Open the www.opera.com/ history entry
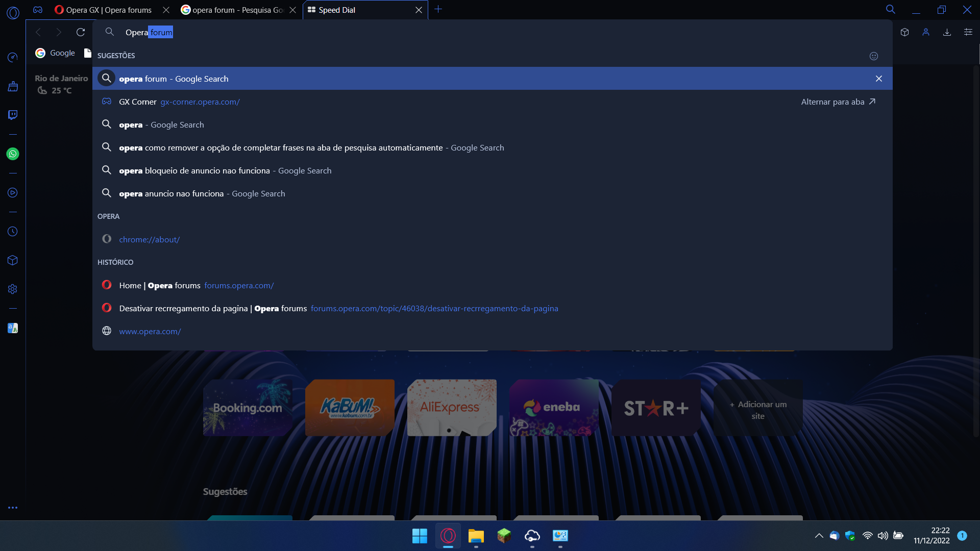Image resolution: width=980 pixels, height=551 pixels. coord(492,331)
